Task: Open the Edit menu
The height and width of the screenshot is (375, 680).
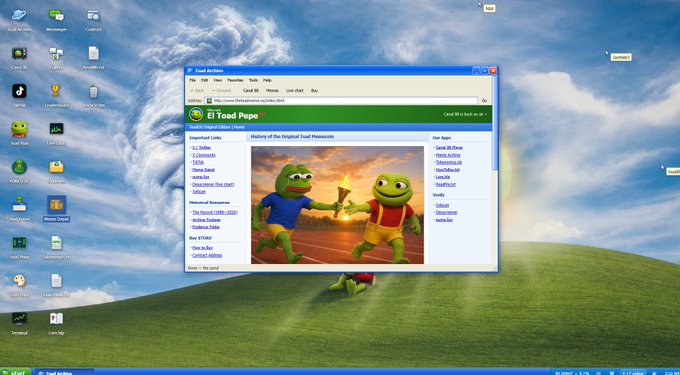Action: pos(204,80)
